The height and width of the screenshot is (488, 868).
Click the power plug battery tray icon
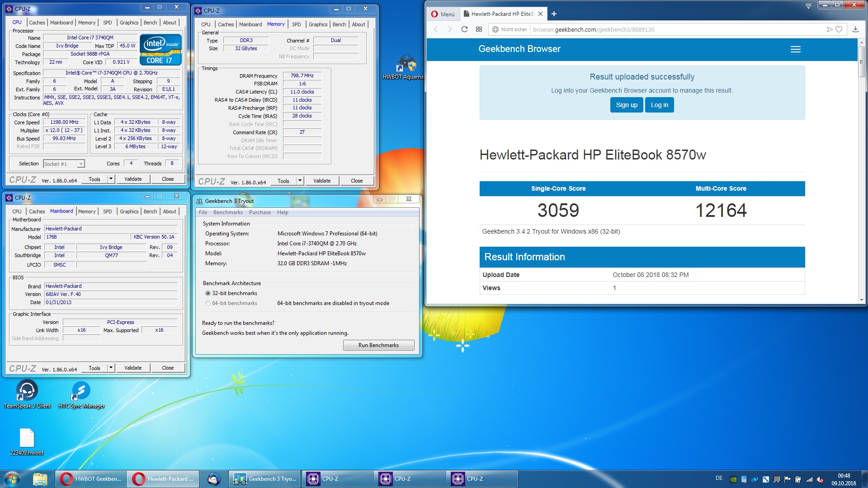click(798, 479)
